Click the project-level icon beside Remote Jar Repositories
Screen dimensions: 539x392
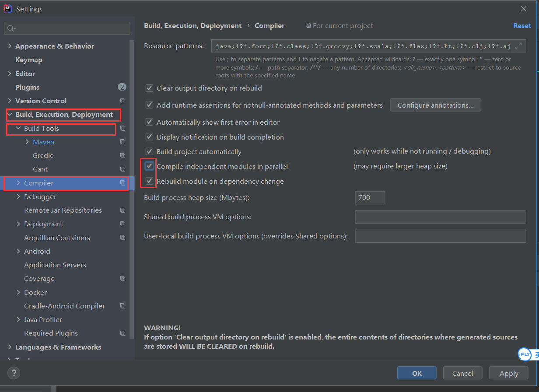click(122, 210)
